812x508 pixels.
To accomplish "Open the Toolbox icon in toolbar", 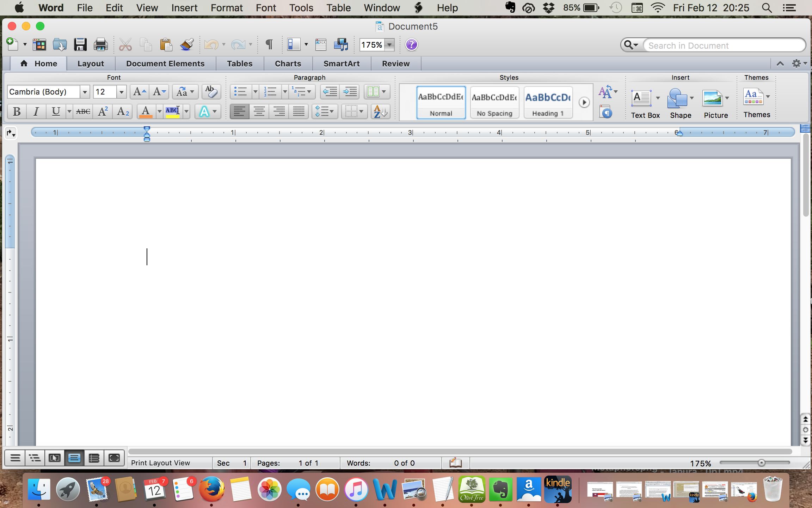I will [321, 45].
